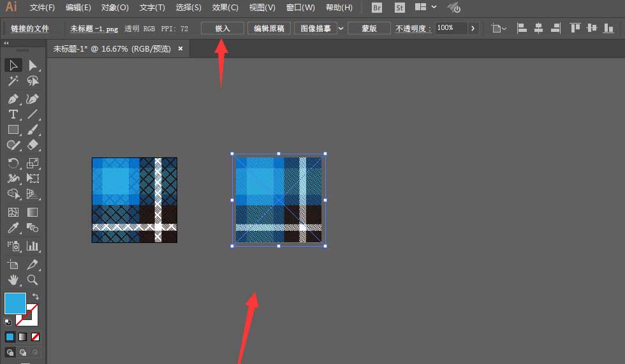Select the Mesh tool
Screen dimensions: 625x364
13,212
